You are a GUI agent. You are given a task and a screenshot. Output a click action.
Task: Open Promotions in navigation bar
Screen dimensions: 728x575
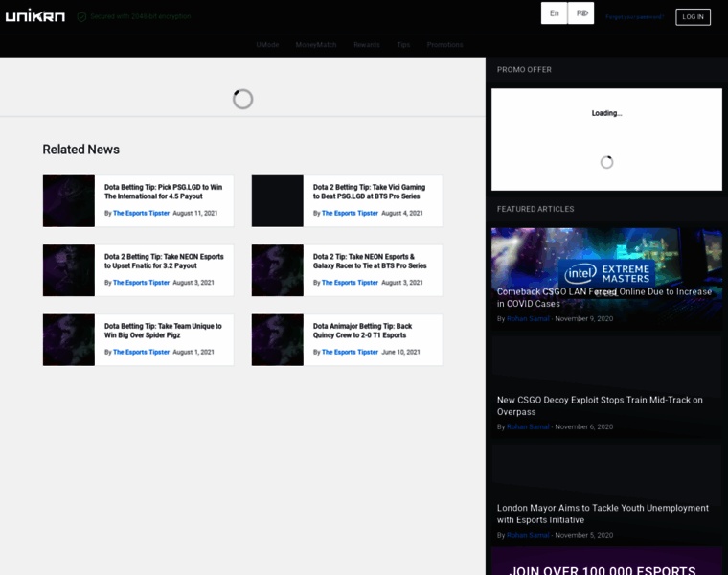(444, 45)
